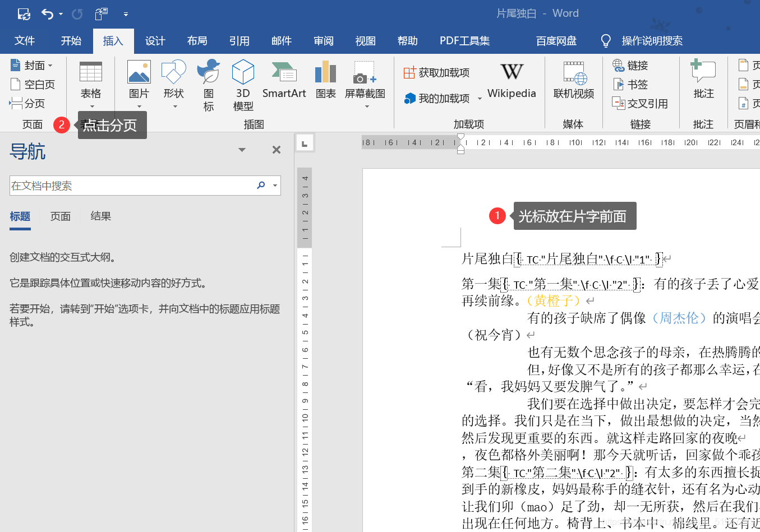Click the first-line indent marker on horizontal ruler
Image resolution: width=760 pixels, height=532 pixels.
click(460, 137)
